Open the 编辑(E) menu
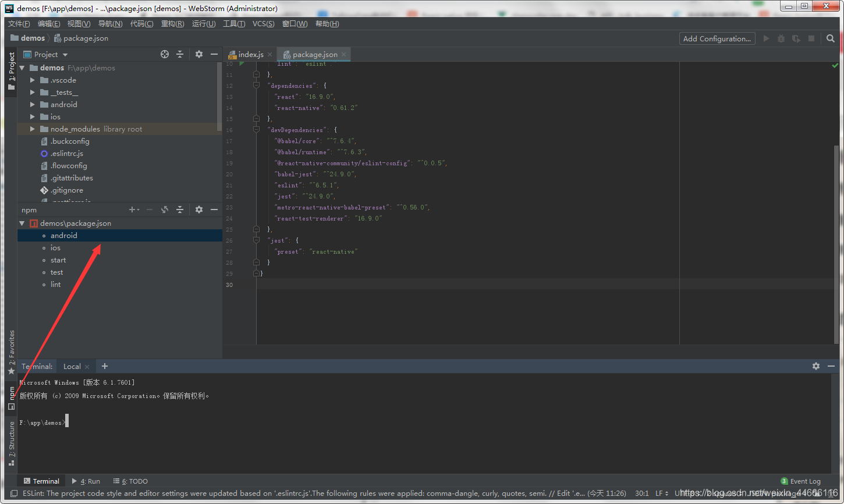This screenshot has width=844, height=504. [x=49, y=24]
